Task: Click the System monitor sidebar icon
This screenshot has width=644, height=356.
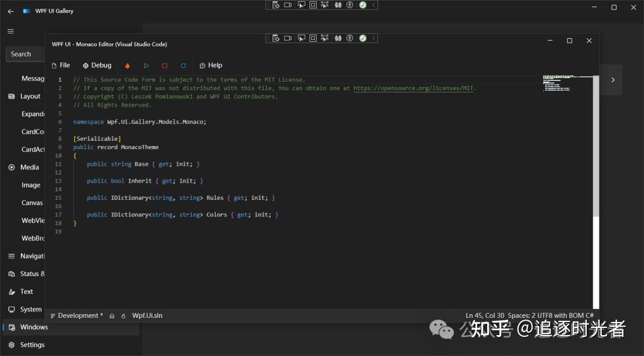Action: pos(11,309)
